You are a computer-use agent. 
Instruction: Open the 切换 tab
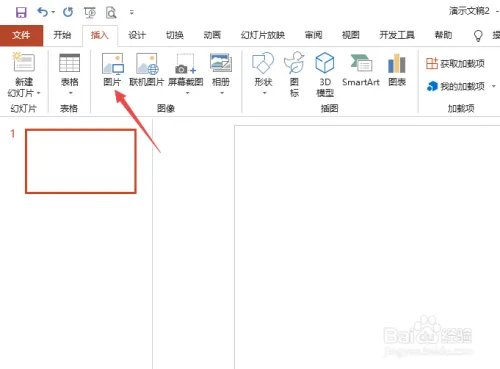point(175,35)
